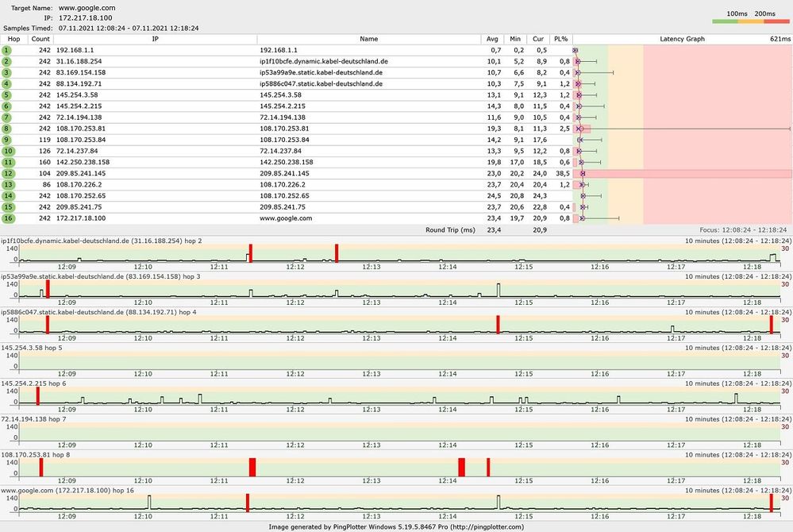
Task: Click the red bar after 12:12 in hop 2 timeline
Action: (x=337, y=253)
